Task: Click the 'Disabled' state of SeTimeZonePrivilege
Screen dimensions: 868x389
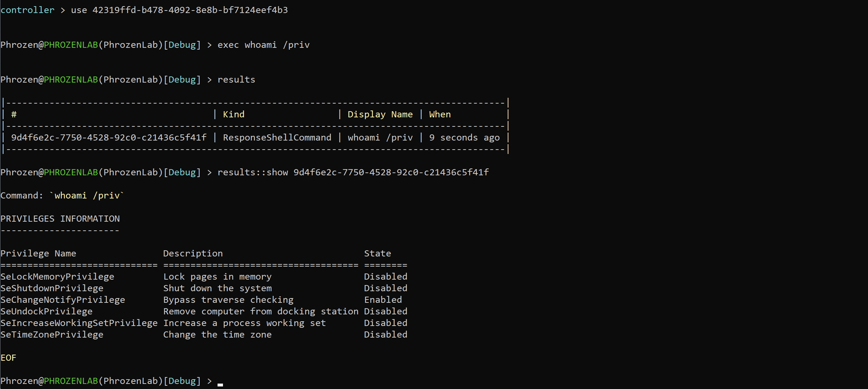Action: point(385,335)
